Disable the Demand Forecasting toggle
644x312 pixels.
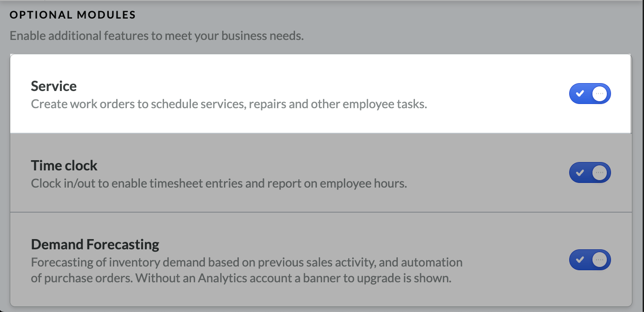click(x=590, y=260)
